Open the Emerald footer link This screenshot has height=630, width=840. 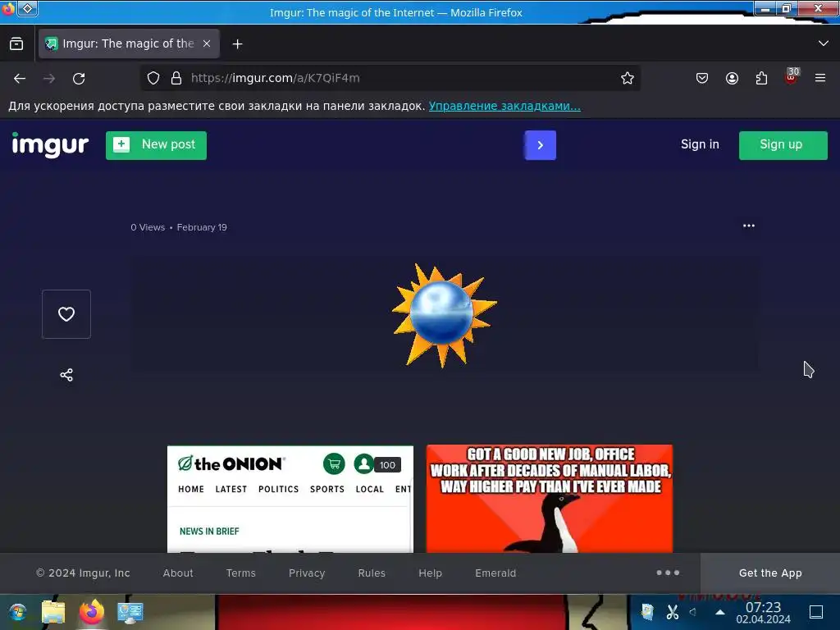[x=495, y=573]
